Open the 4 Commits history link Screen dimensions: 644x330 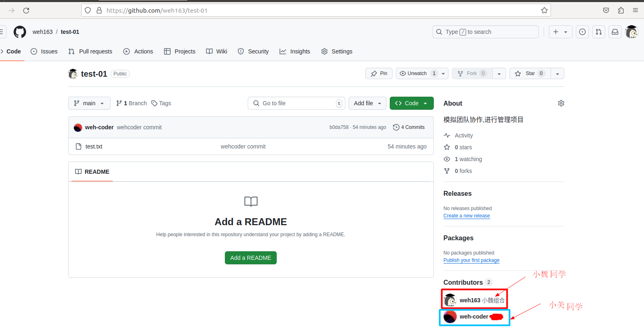click(409, 127)
